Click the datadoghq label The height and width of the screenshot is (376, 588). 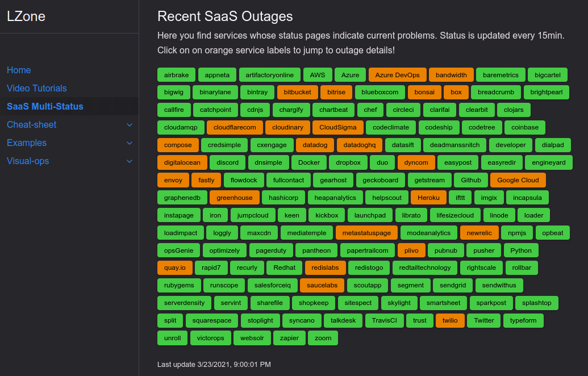(x=360, y=145)
